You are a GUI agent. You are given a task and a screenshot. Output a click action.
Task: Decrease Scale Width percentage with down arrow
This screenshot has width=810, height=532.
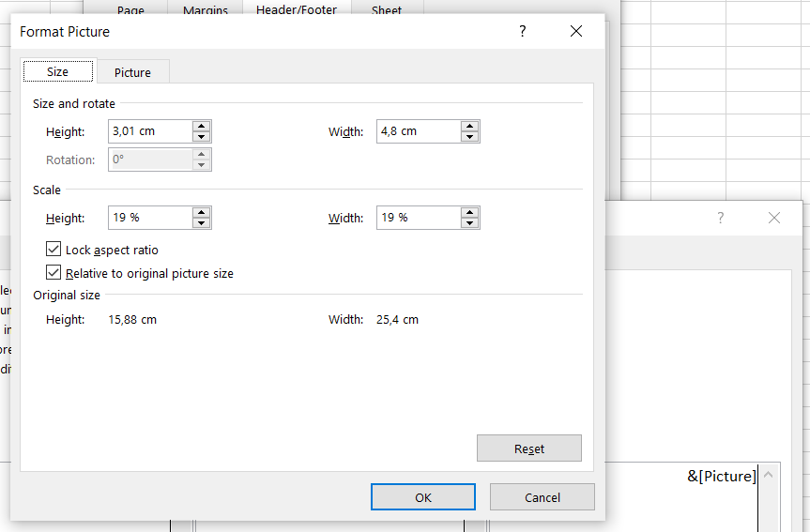pos(469,223)
